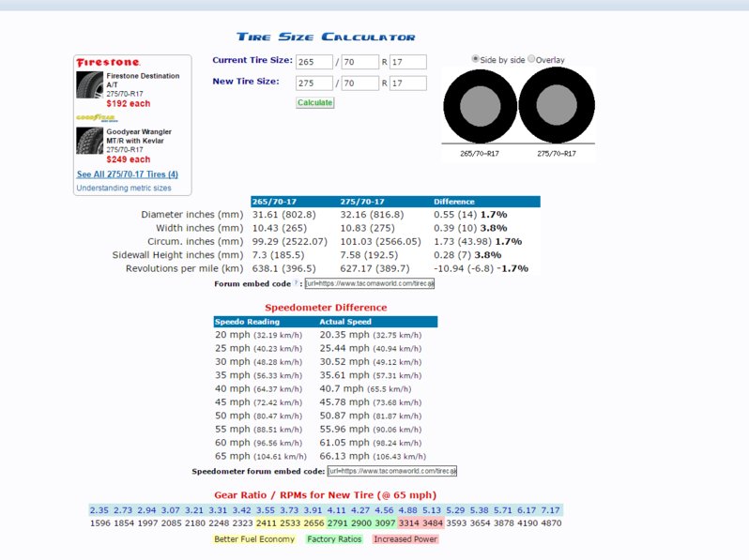Viewport: 749px width, 560px height.
Task: Click the Better Fuel Economy legend label
Action: click(x=254, y=539)
